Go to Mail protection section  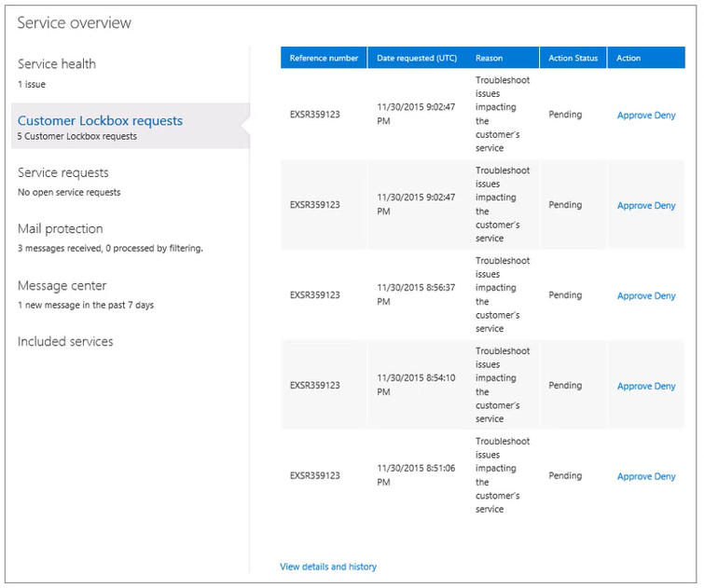tap(61, 229)
